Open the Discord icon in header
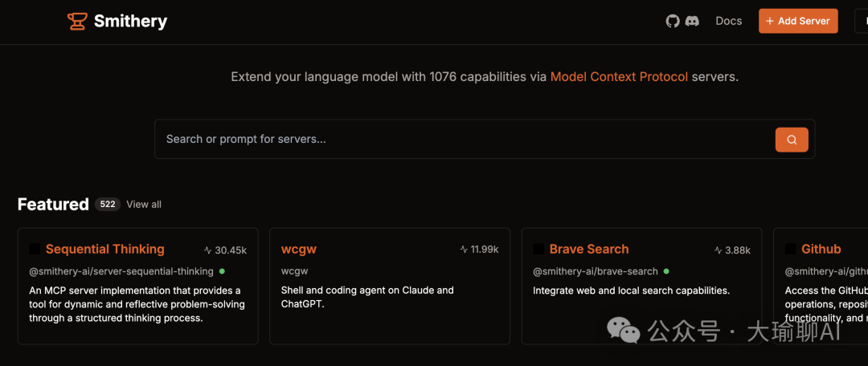The height and width of the screenshot is (366, 868). [692, 22]
